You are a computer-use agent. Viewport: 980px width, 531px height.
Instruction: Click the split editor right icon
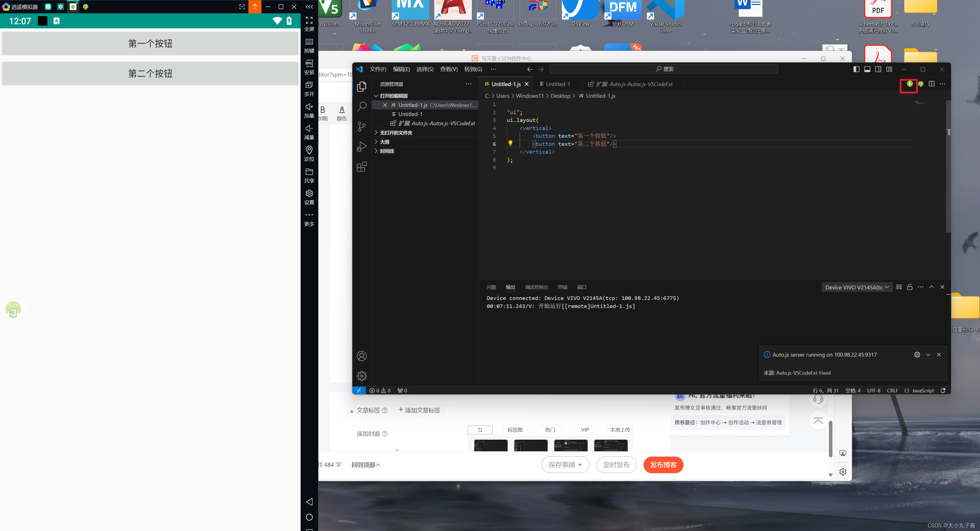coord(931,84)
